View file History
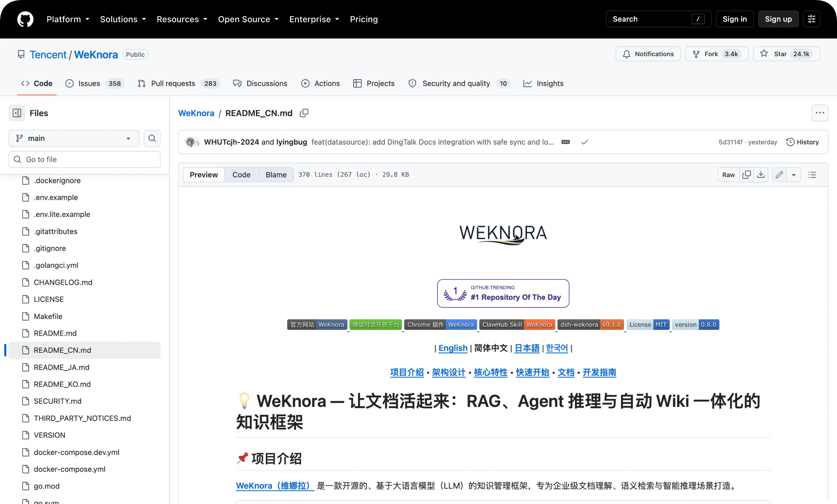 [802, 142]
